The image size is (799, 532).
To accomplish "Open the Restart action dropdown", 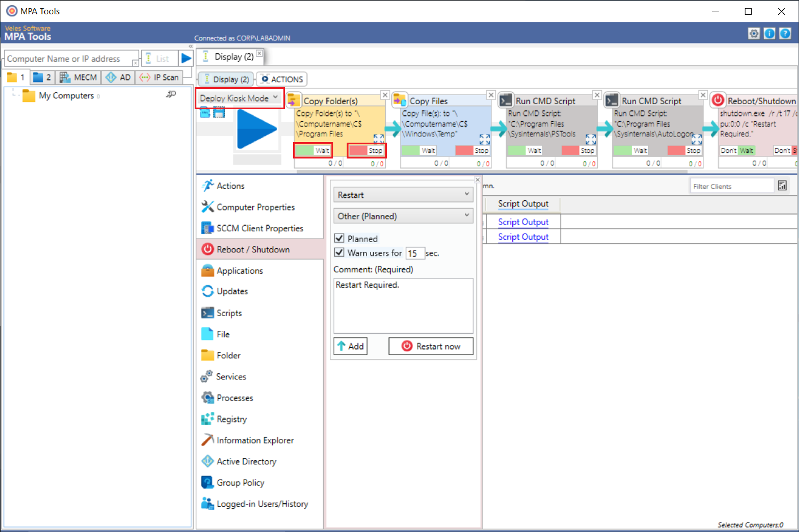I will [403, 195].
